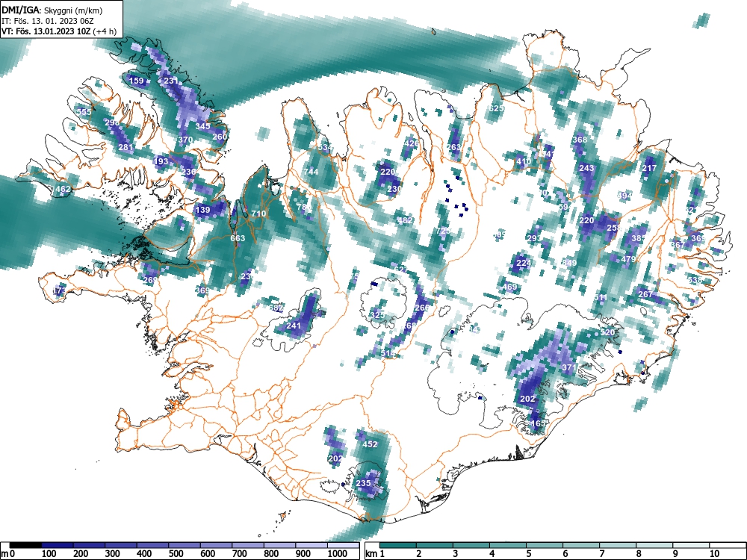Click the pale lavender 900–1000 m legend swatch
The image size is (747, 560).
[x=311, y=545]
